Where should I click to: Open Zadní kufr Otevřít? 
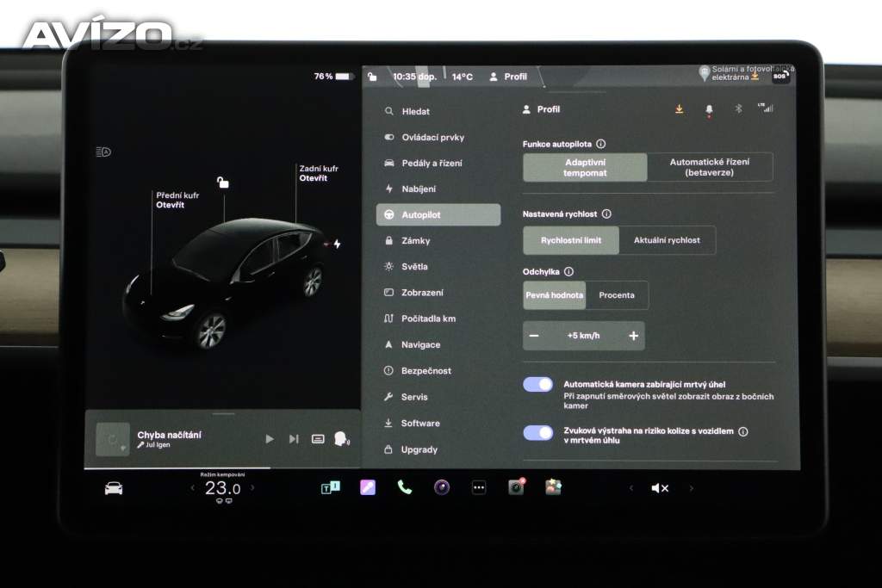pos(319,173)
